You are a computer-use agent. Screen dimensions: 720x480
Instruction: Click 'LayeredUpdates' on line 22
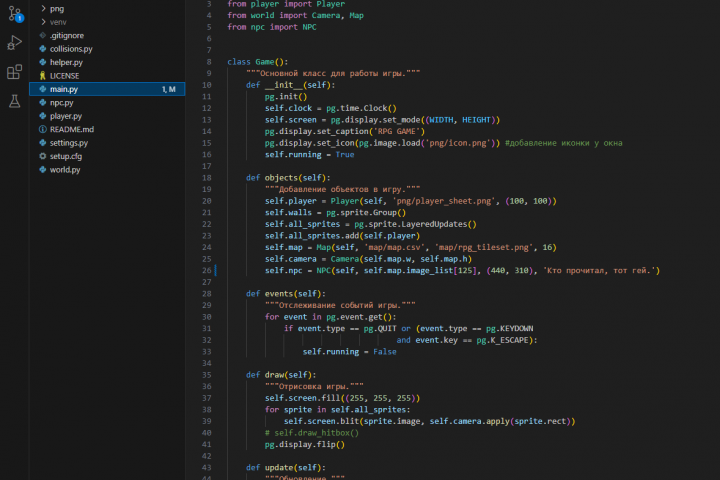point(434,224)
